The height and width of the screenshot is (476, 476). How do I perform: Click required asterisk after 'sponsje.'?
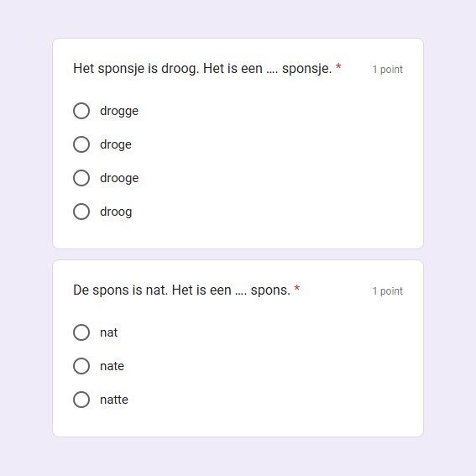[x=338, y=66]
